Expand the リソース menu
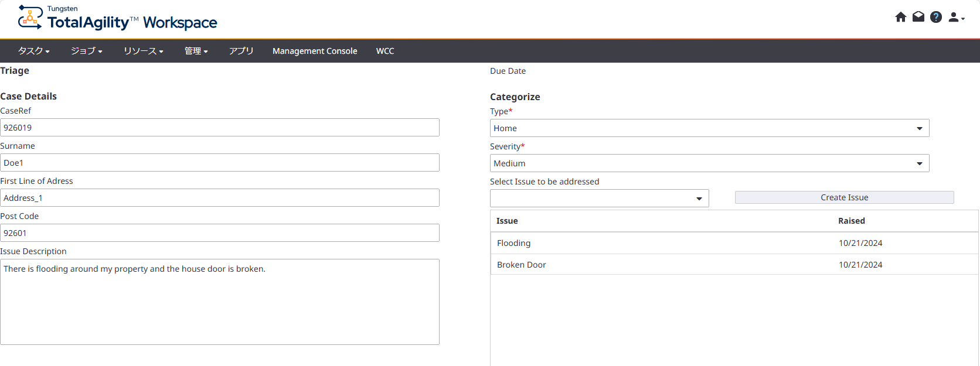The image size is (980, 366). (x=143, y=51)
